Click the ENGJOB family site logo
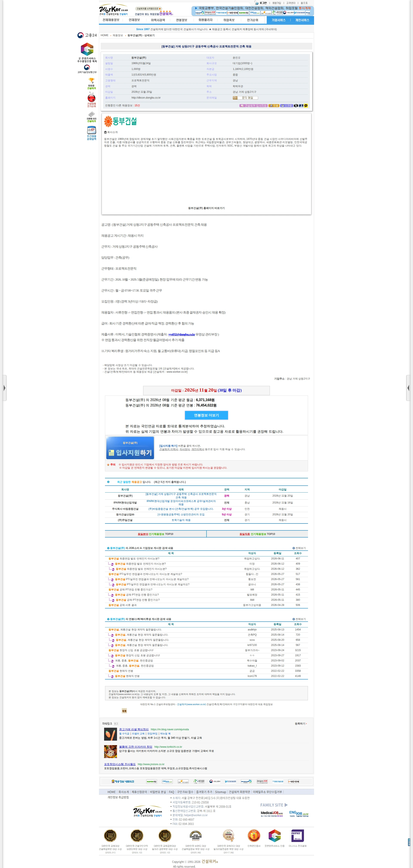 pyautogui.click(x=299, y=814)
